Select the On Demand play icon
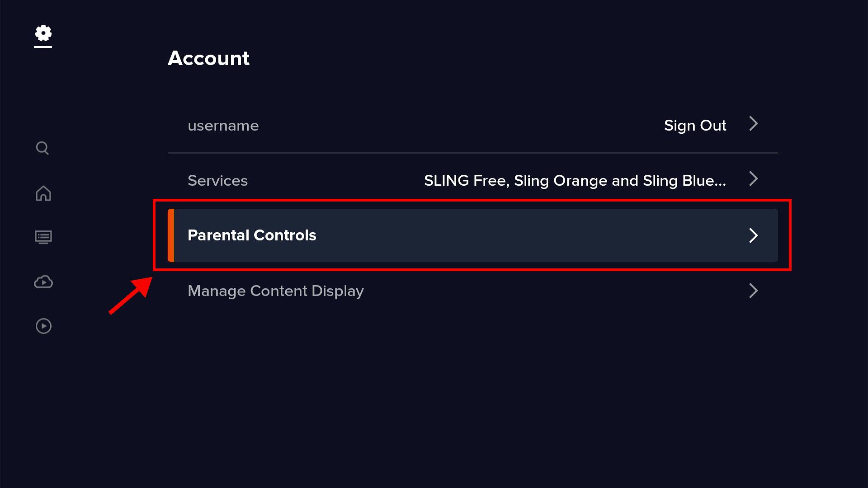This screenshot has height=488, width=868. [x=42, y=326]
